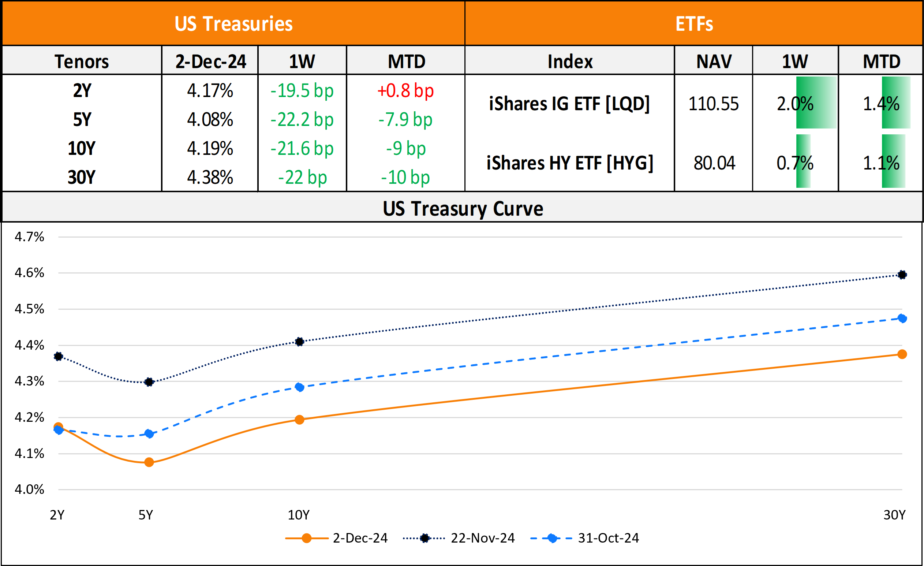Click the US Treasury Curve chart title
Viewport: 924px width, 566px height.
click(x=463, y=208)
